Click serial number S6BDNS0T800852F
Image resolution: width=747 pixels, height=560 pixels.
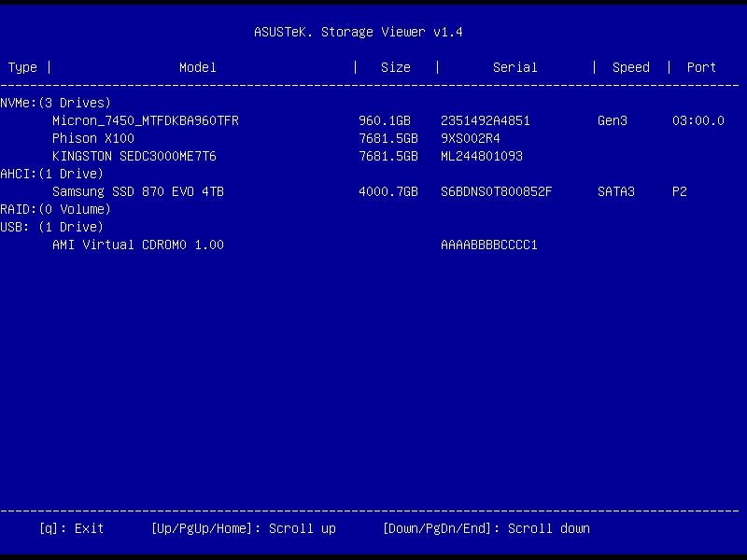pos(496,191)
